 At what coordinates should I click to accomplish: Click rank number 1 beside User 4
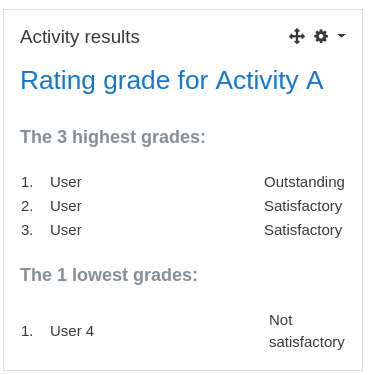point(27,331)
